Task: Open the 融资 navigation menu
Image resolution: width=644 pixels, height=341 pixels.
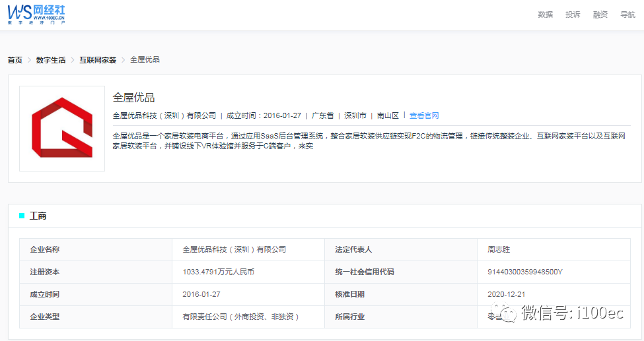Action: point(600,15)
